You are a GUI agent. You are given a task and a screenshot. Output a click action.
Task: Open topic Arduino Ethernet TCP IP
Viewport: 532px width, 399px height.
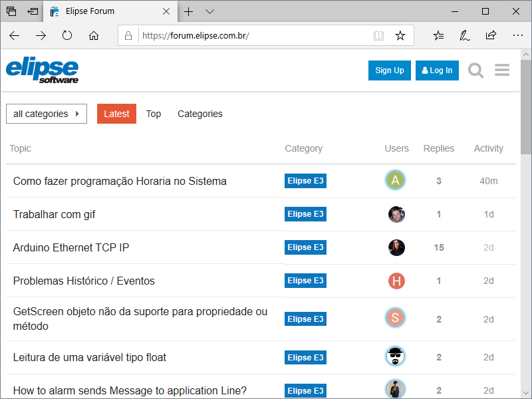click(71, 247)
